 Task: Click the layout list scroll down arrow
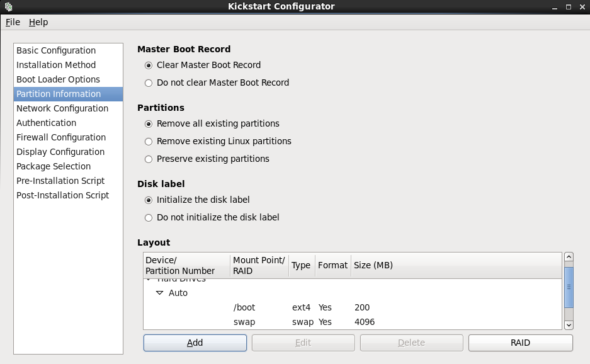(569, 325)
